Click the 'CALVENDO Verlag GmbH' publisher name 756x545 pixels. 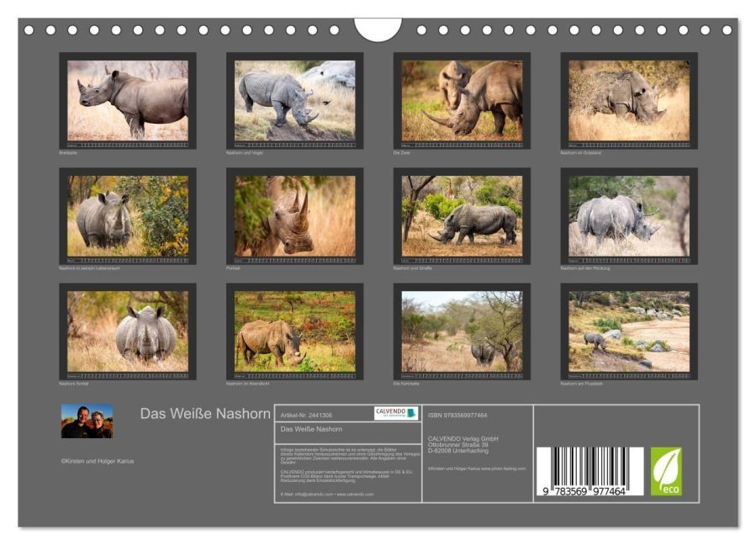[x=463, y=439]
